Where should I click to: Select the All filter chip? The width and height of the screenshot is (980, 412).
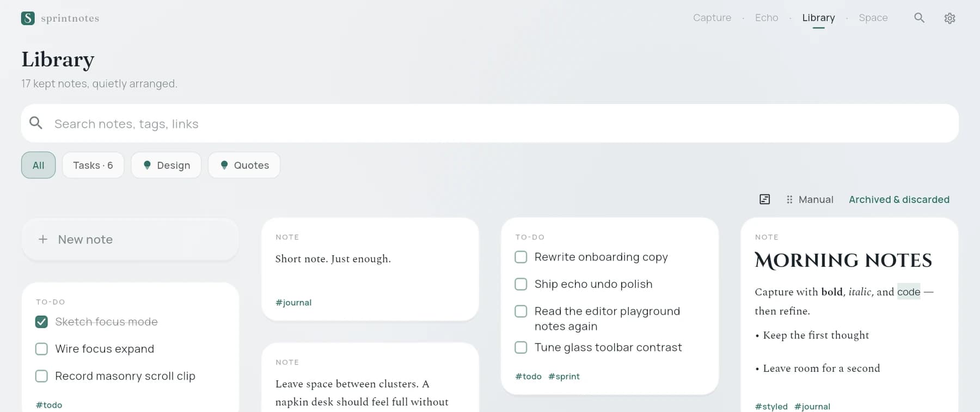point(38,165)
